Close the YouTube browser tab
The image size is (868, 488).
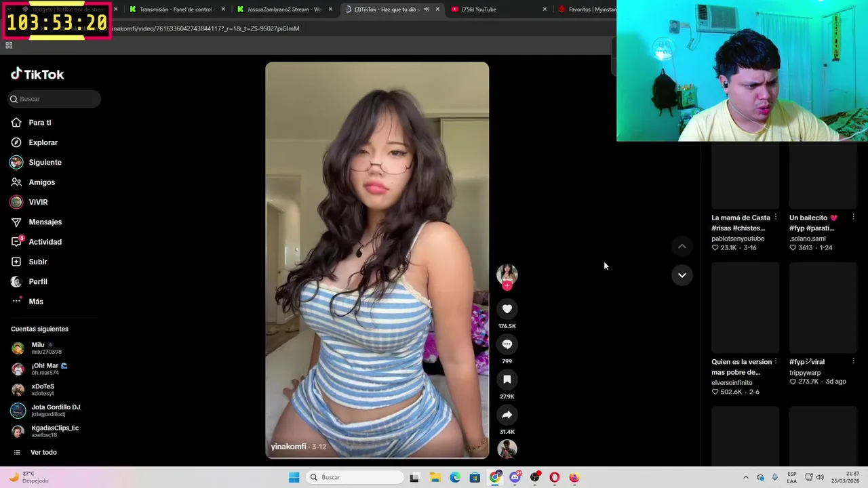click(545, 9)
